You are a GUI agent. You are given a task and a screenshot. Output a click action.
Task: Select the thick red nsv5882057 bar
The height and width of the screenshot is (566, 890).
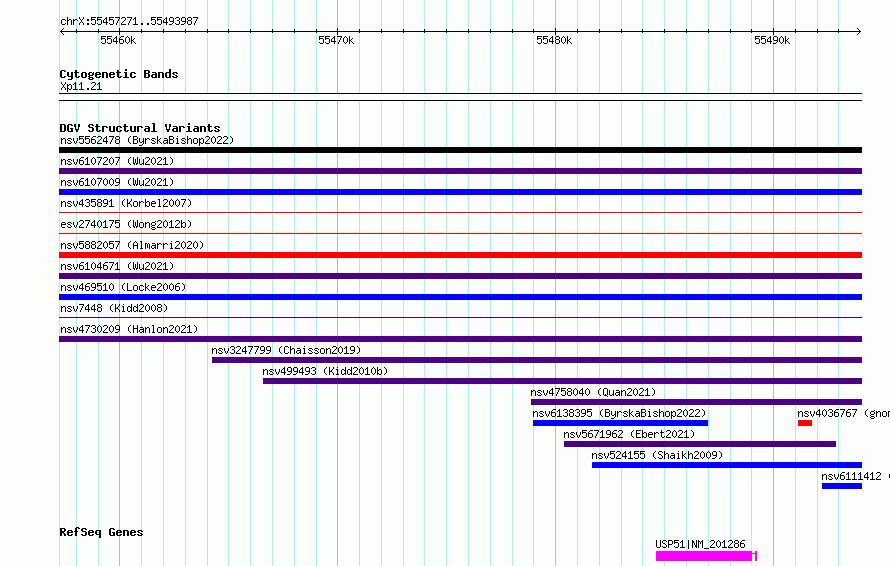pyautogui.click(x=460, y=255)
